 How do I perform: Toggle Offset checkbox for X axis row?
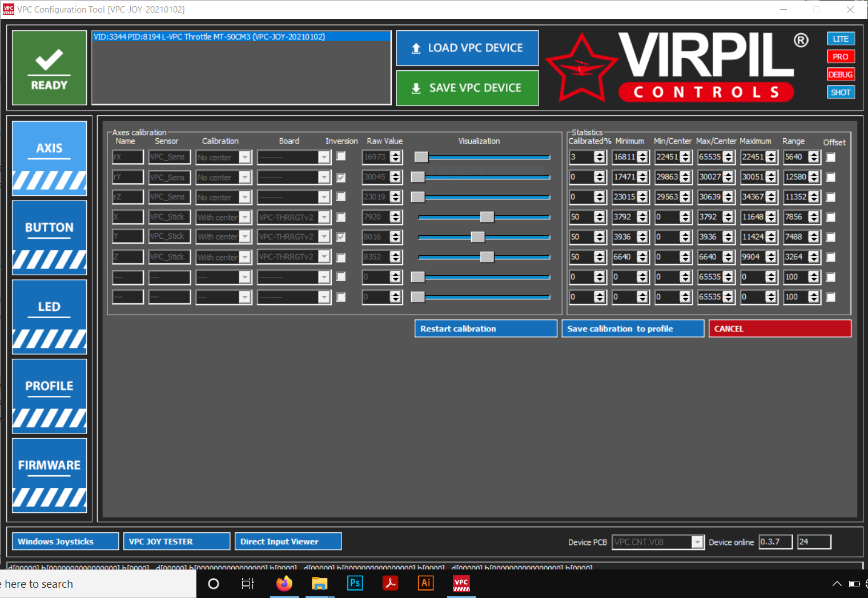[x=831, y=217]
